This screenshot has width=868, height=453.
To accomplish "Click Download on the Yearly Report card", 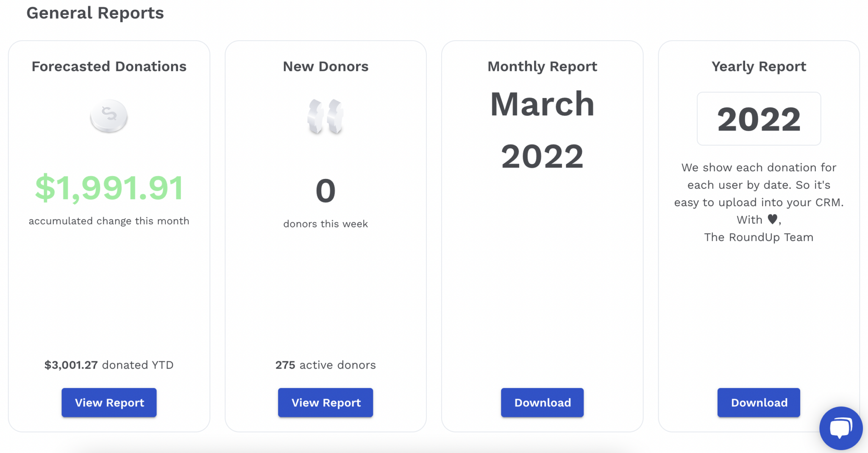I will pyautogui.click(x=758, y=403).
